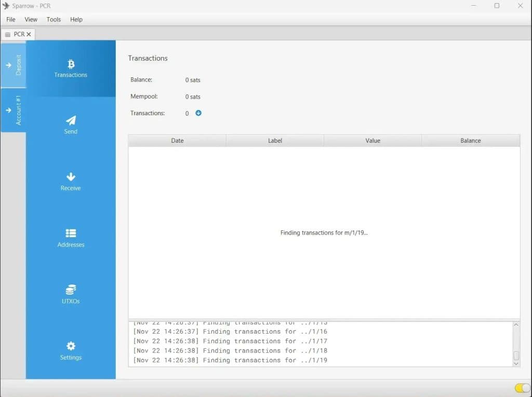
Task: Sort transactions by Date column
Action: click(177, 141)
